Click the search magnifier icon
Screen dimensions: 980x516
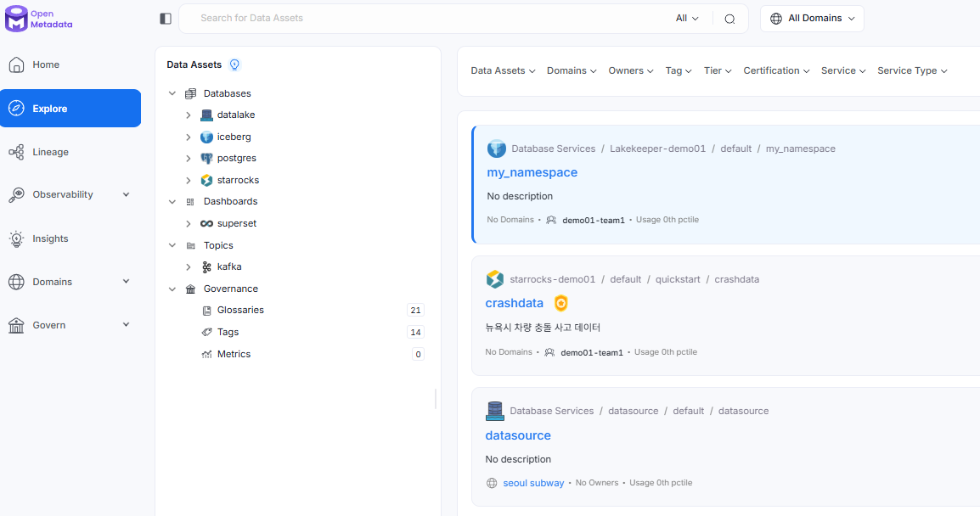[x=729, y=19]
